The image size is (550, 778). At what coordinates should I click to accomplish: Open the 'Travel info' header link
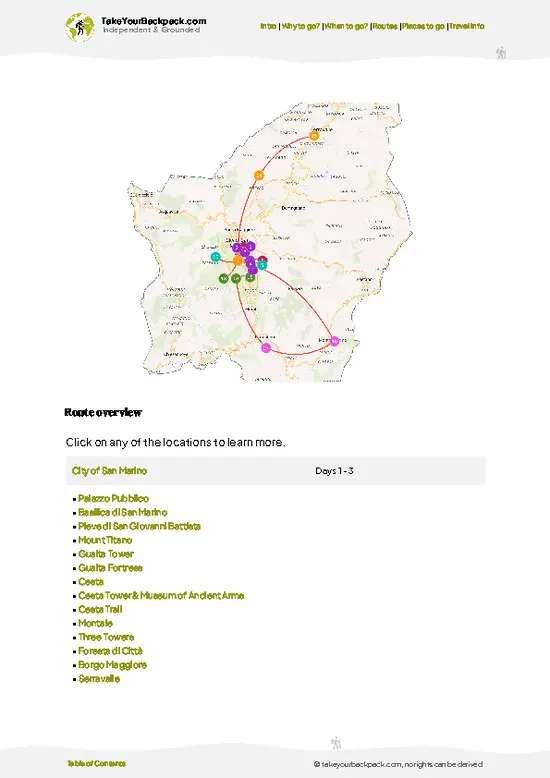[x=467, y=26]
